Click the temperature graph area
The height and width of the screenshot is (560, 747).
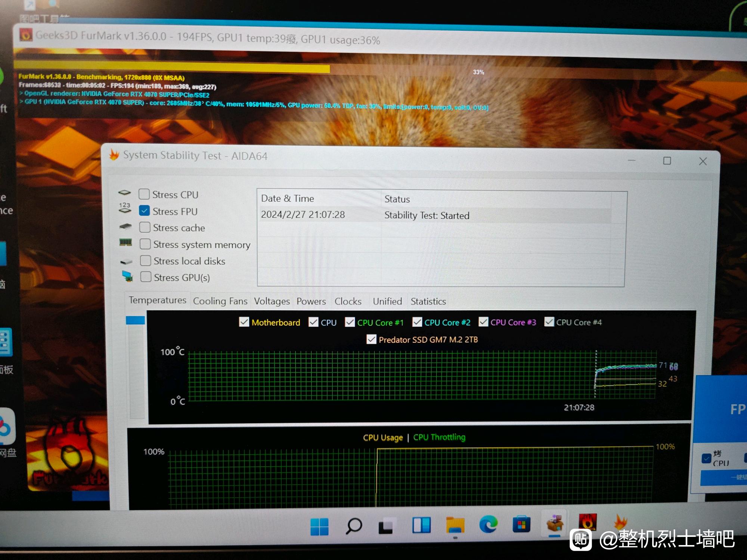(422, 375)
